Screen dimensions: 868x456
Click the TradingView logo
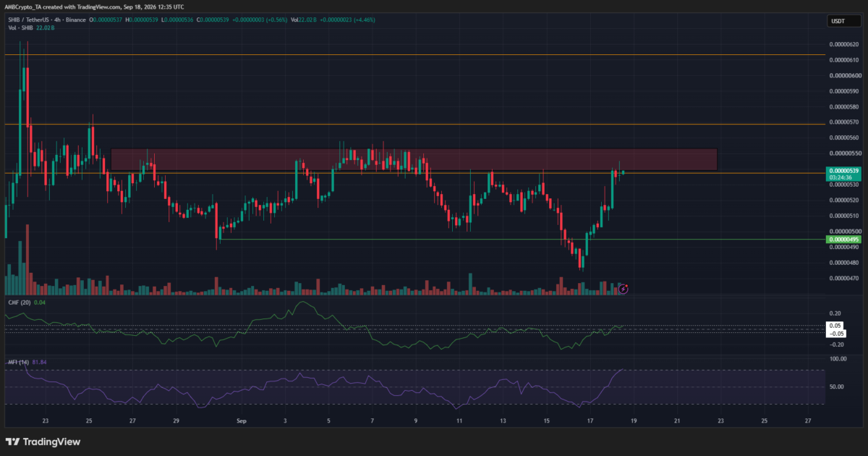coord(43,442)
